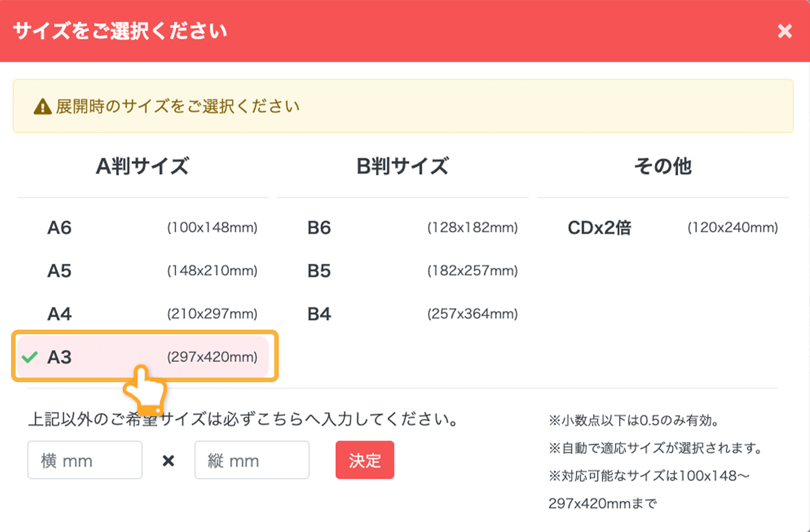810x532 pixels.
Task: Choose B4 size (257x364mm)
Action: 402,314
